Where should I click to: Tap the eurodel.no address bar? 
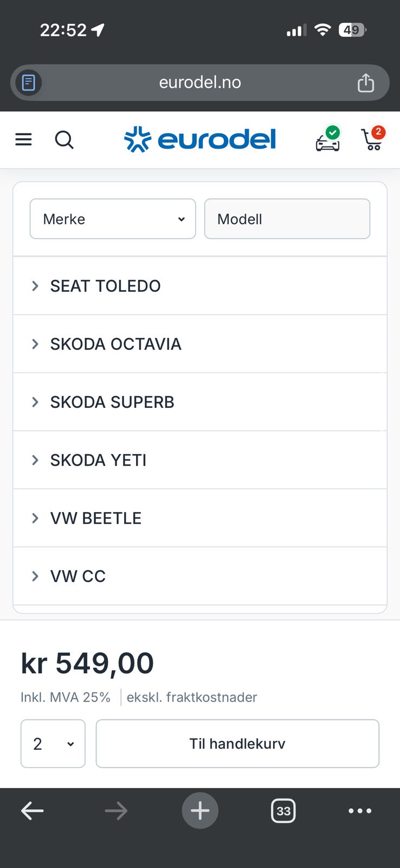[x=200, y=82]
